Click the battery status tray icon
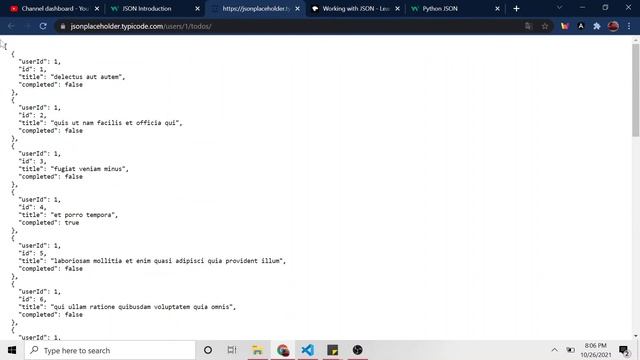The image size is (640, 360). point(570,350)
